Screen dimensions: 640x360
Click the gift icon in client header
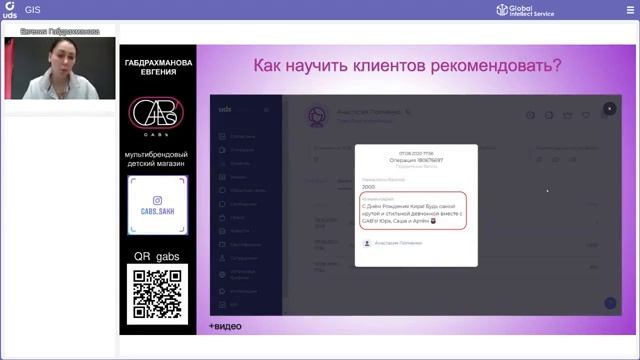coord(567,116)
